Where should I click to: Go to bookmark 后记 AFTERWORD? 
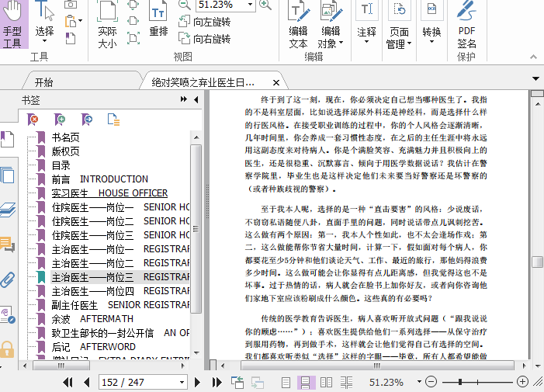pyautogui.click(x=94, y=346)
